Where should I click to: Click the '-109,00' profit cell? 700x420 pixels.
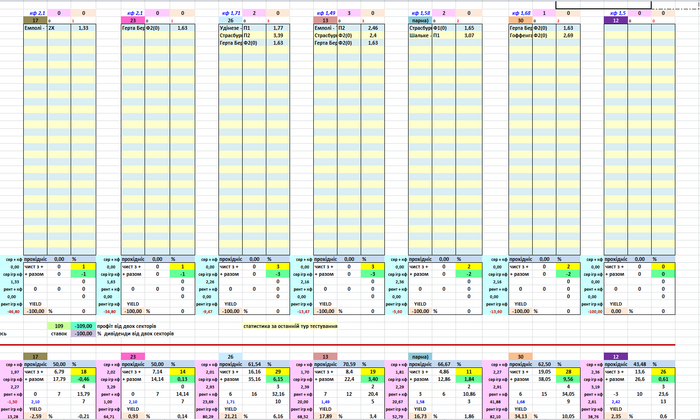pos(83,326)
